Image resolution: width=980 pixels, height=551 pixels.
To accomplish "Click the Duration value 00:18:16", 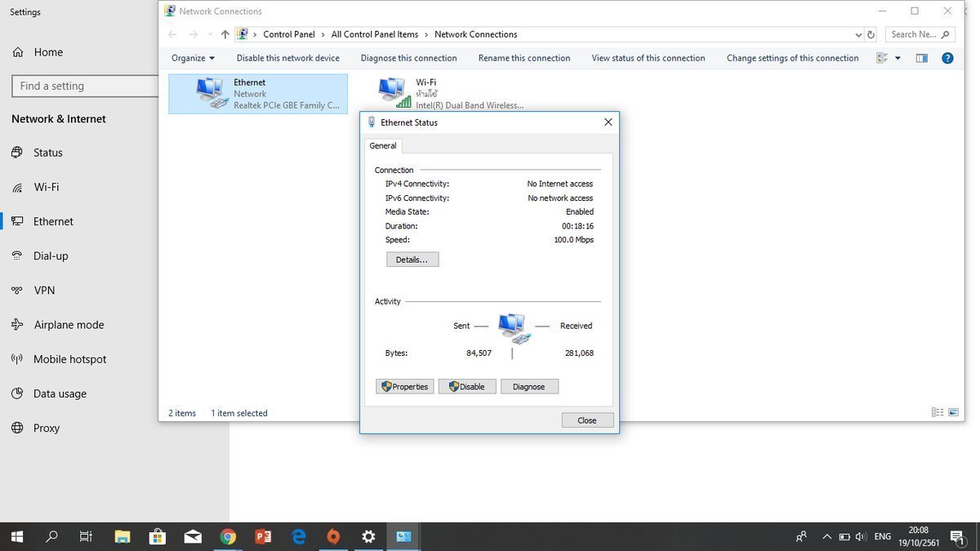I will pos(577,226).
